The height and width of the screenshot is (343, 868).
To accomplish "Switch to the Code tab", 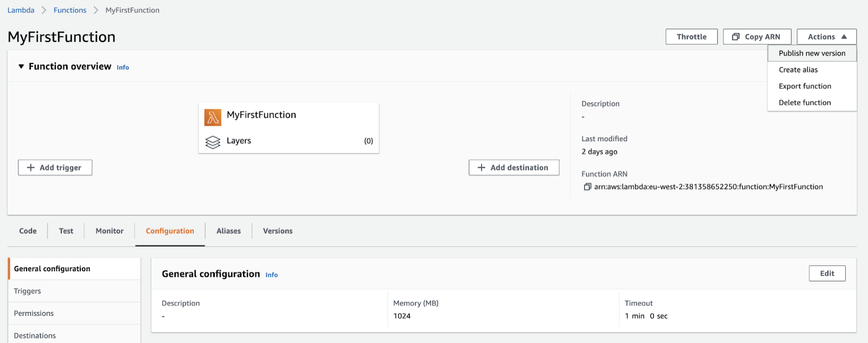I will tap(28, 231).
